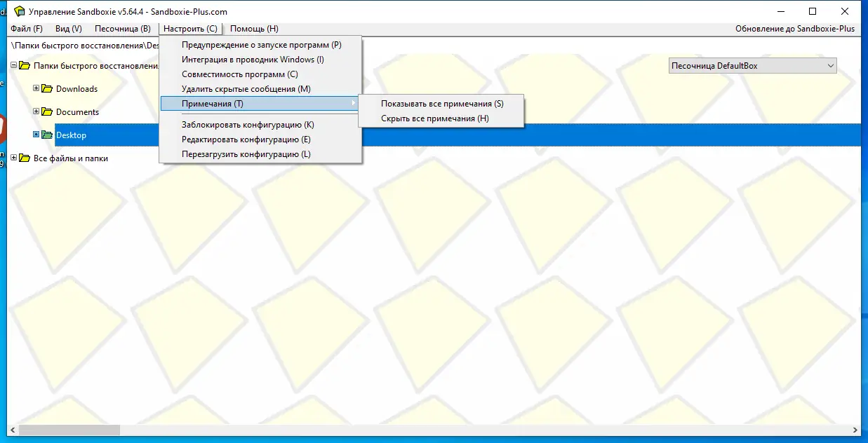Expand the Desktop tree node
868x443 pixels.
[x=36, y=135]
